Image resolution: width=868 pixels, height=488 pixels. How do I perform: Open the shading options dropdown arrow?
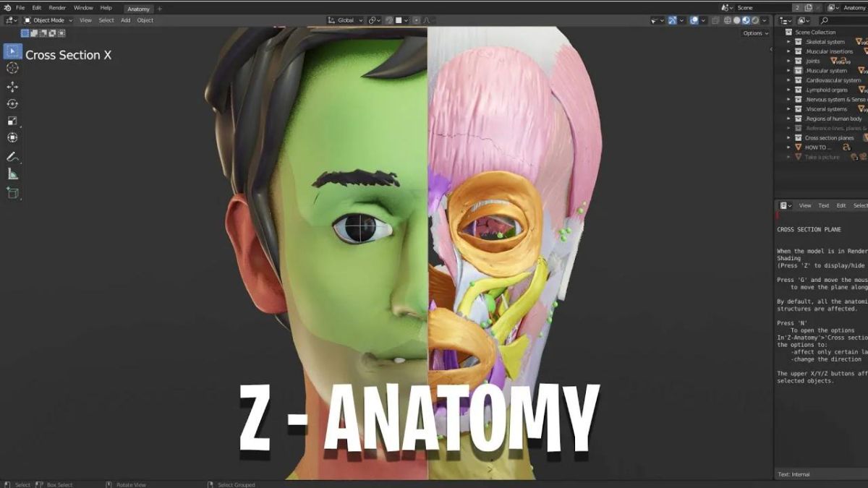[765, 20]
